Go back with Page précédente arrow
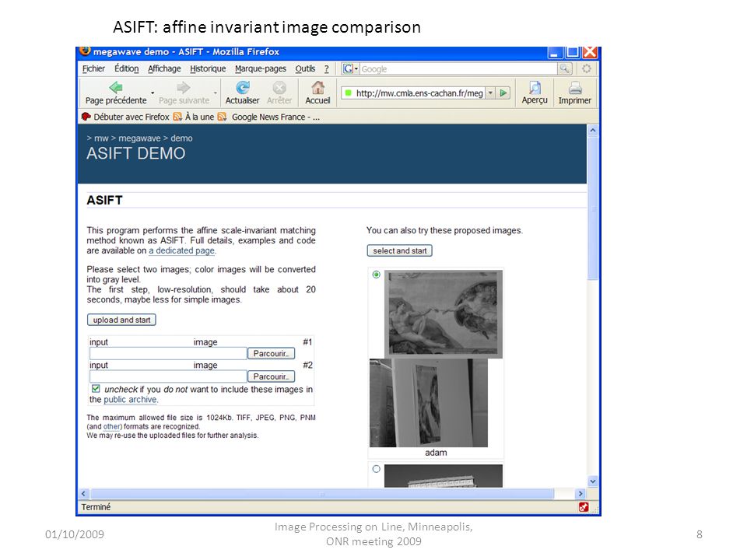This screenshot has height=560, width=747. coord(116,88)
